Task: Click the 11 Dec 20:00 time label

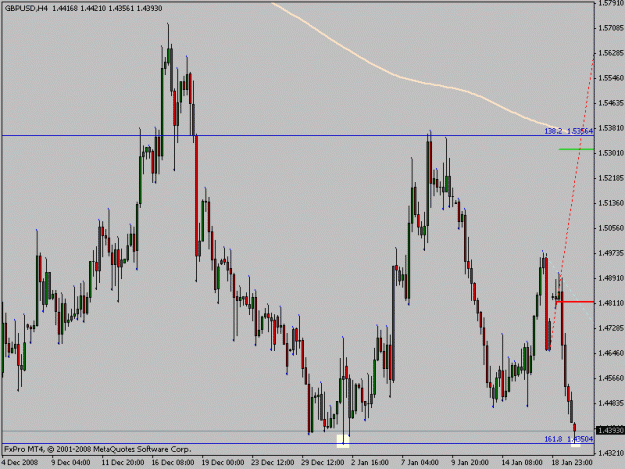Action: pyautogui.click(x=123, y=463)
